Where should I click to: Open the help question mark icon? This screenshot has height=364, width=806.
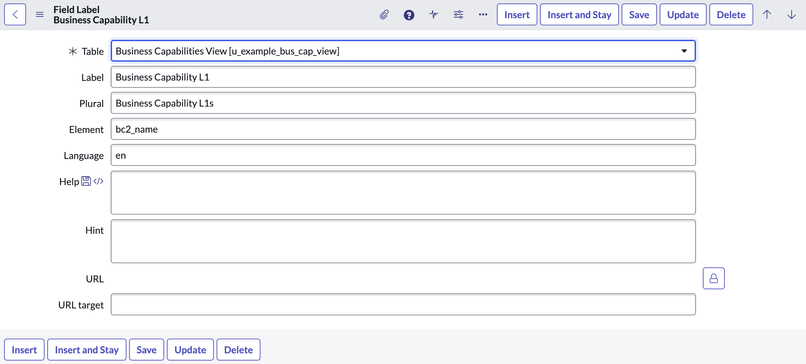(x=409, y=15)
